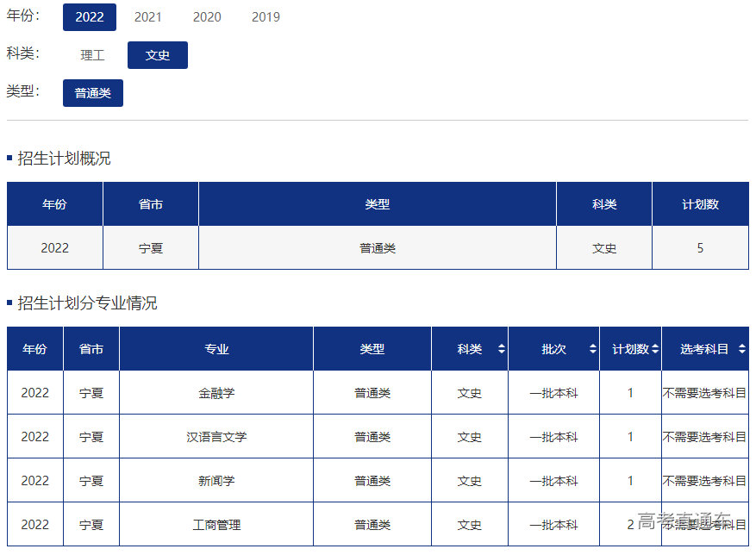Click the 金融学 major row
This screenshot has width=756, height=555.
tap(216, 393)
